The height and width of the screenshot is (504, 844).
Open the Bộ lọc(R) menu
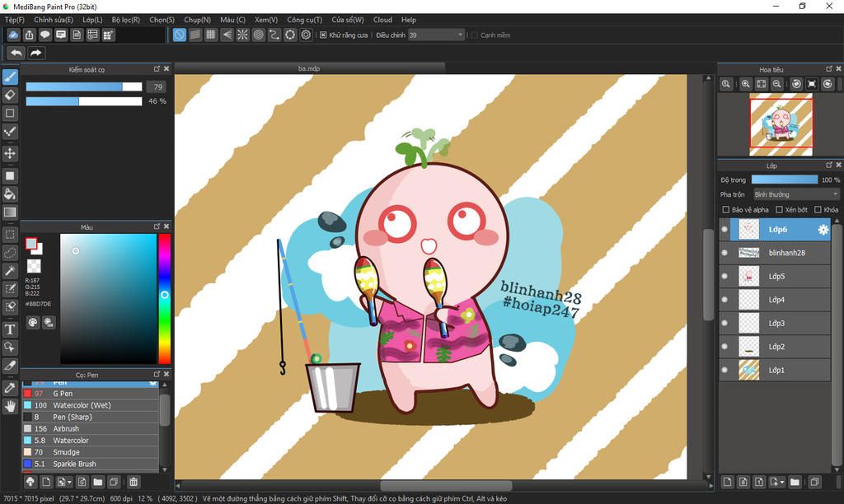(125, 20)
